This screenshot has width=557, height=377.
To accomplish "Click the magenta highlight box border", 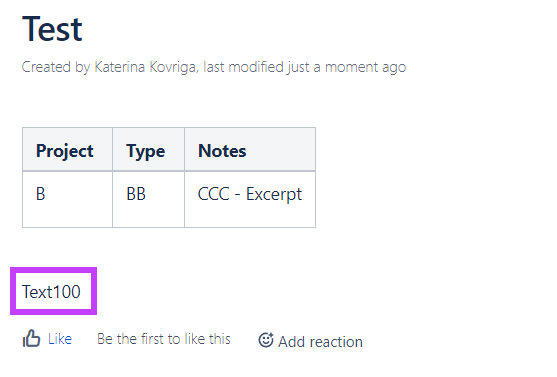I will click(x=53, y=269).
